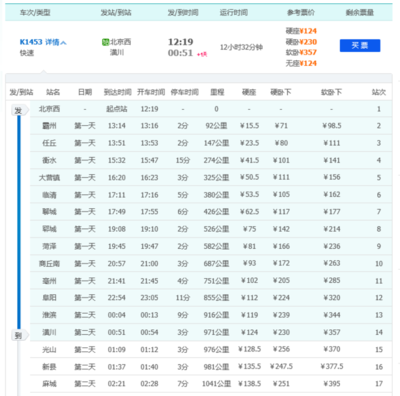This screenshot has height=396, width=400.
Task: Click the 快速 train type label
Action: 27,53
